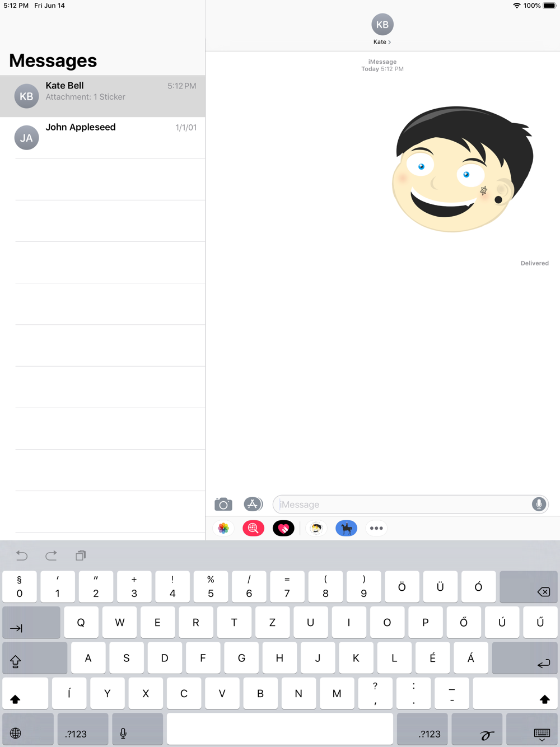Tap the 9 and ) key
The image size is (560, 747).
[364, 587]
